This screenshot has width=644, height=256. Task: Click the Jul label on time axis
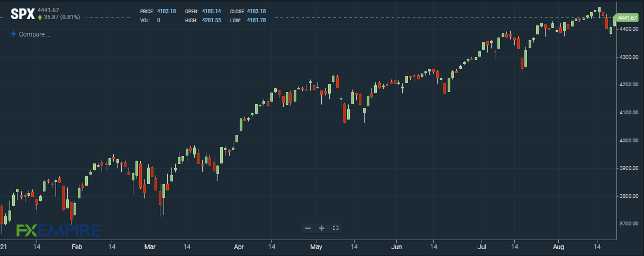click(x=482, y=246)
